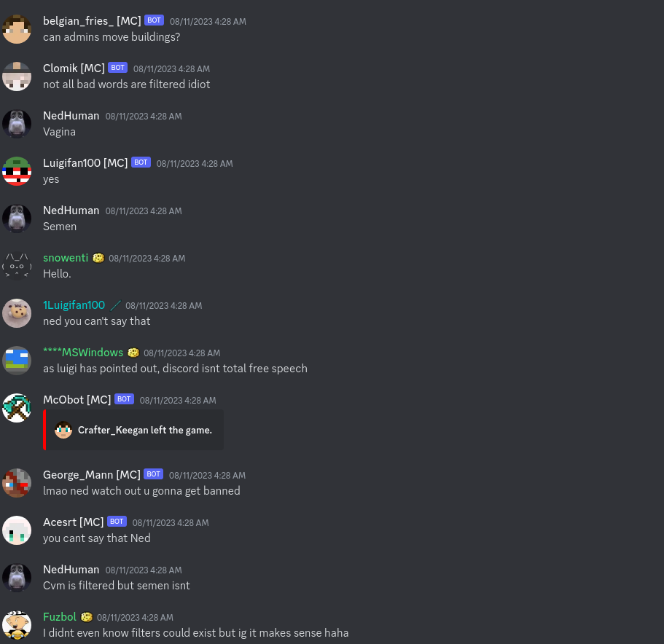Click Clomik's Minecraft head avatar
Viewport: 664px width, 644px height.
click(x=17, y=76)
